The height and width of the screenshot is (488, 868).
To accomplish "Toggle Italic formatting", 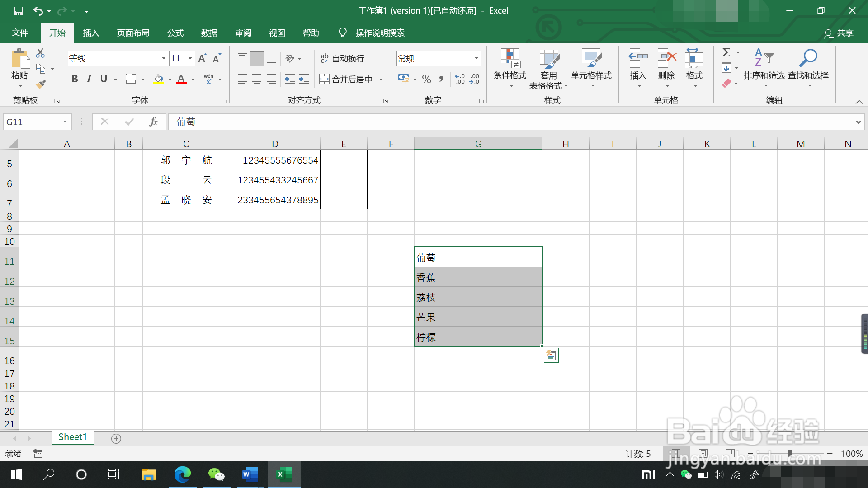I will pos(89,79).
